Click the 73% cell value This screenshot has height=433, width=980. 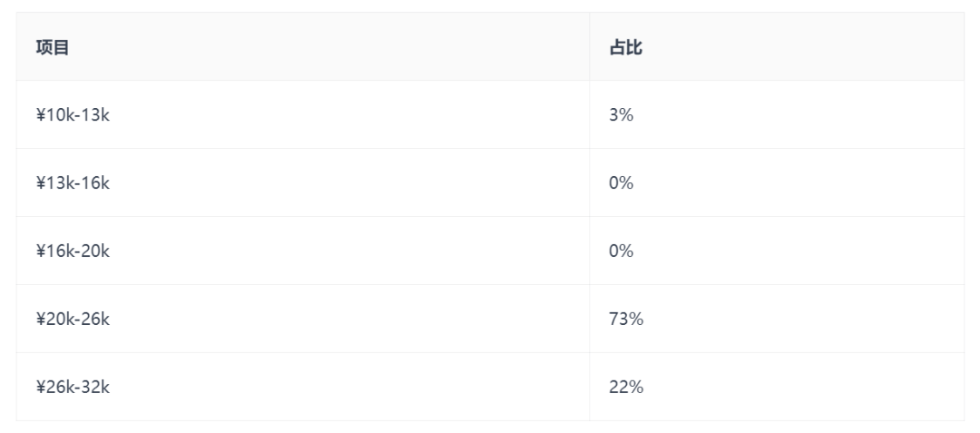point(626,320)
